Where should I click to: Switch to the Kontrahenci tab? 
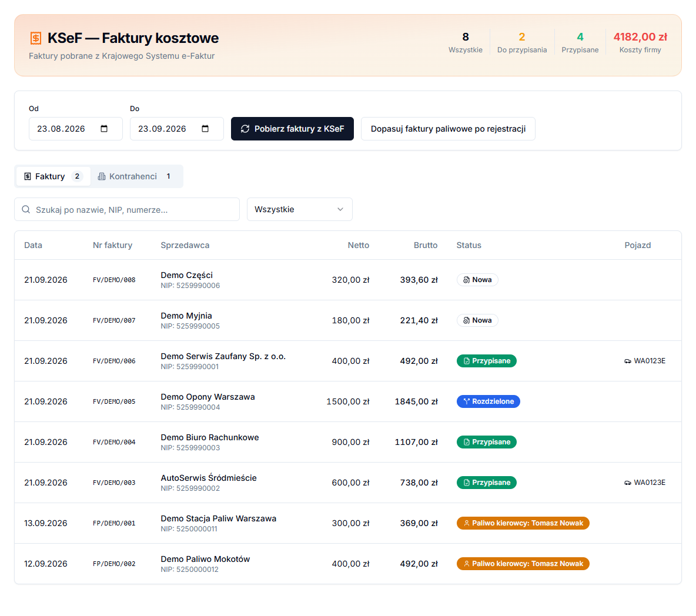coord(136,177)
